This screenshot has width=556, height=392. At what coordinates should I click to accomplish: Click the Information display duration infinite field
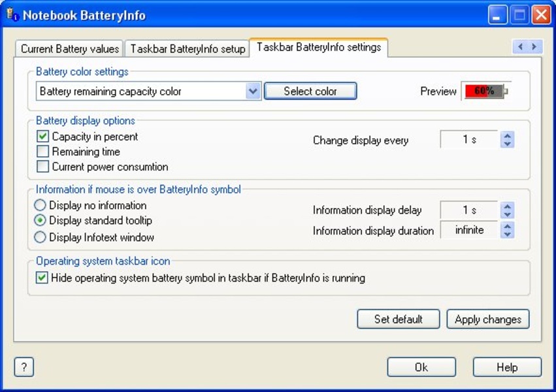pos(470,230)
